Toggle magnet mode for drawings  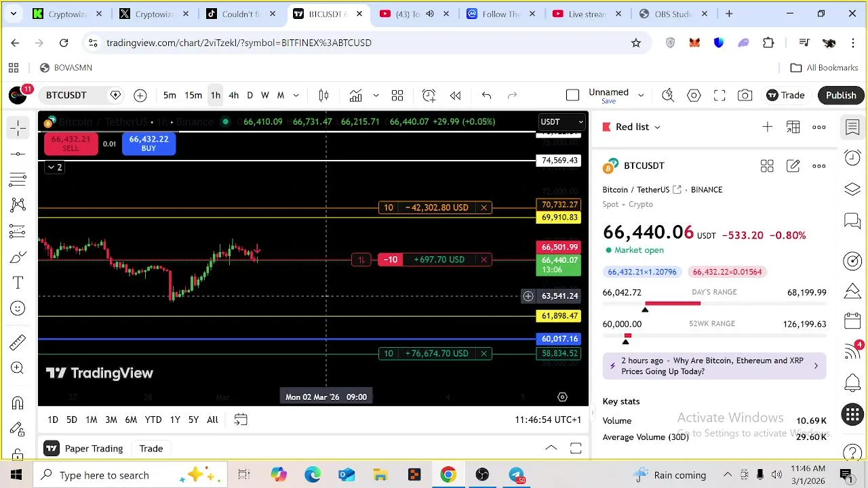pos(18,403)
